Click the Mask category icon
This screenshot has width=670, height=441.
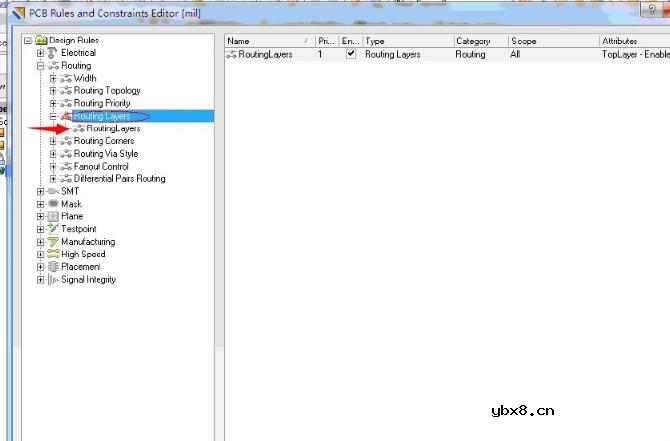[x=53, y=204]
